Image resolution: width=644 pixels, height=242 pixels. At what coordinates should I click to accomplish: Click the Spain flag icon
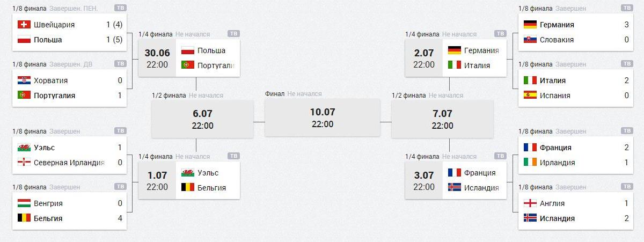pyautogui.click(x=530, y=96)
